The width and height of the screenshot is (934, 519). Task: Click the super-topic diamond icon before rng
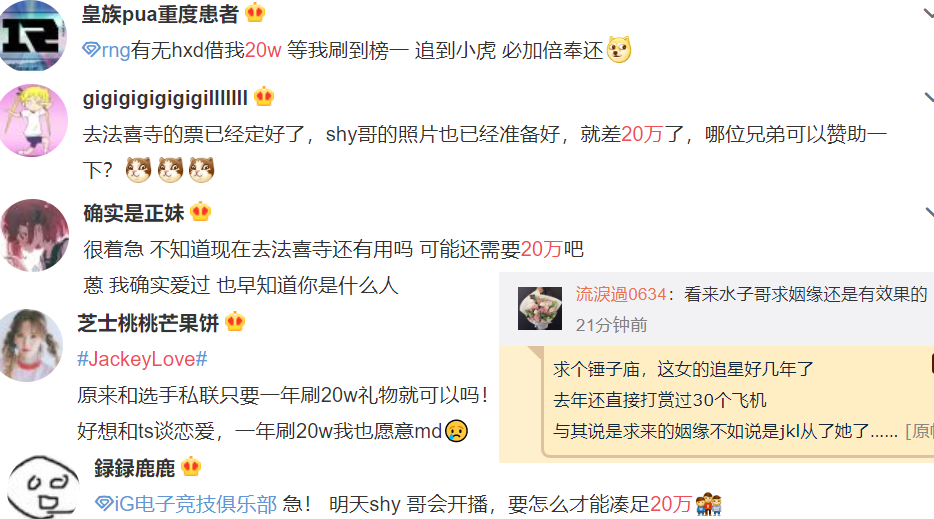[91, 49]
